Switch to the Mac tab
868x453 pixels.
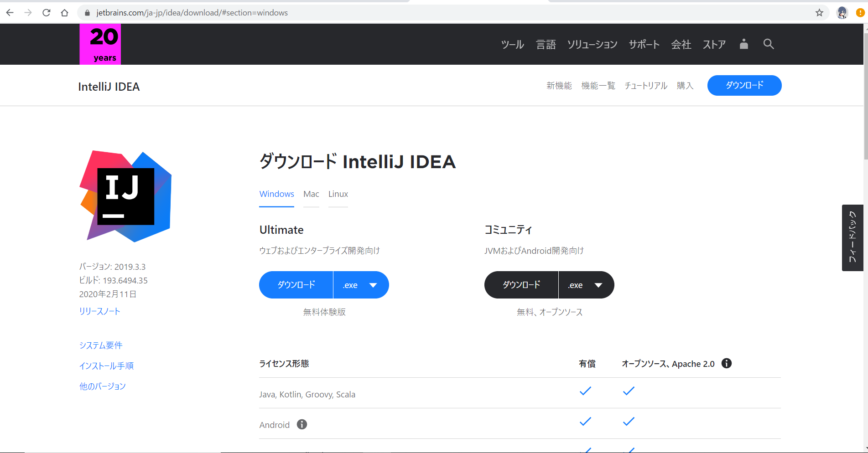point(311,194)
